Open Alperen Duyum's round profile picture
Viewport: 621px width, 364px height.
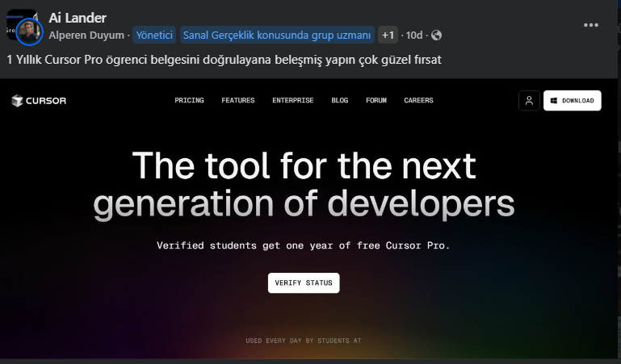click(x=29, y=31)
